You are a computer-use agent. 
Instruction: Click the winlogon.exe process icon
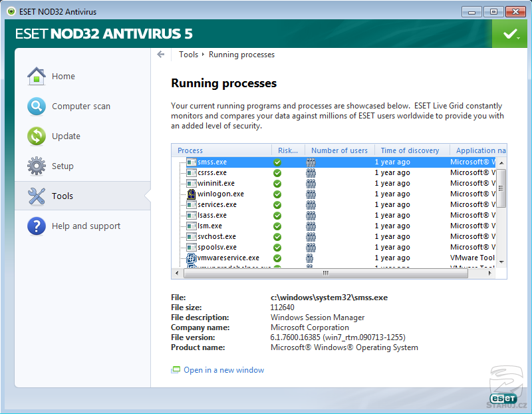[x=192, y=194]
